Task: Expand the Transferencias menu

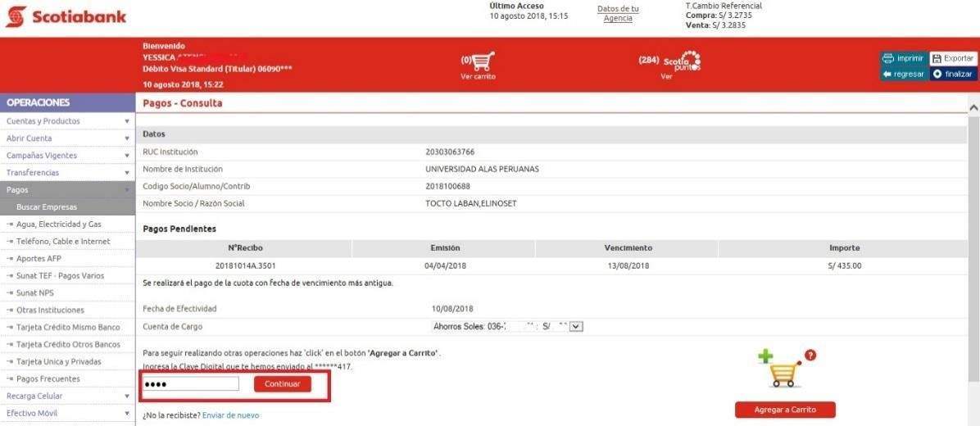Action: click(67, 172)
